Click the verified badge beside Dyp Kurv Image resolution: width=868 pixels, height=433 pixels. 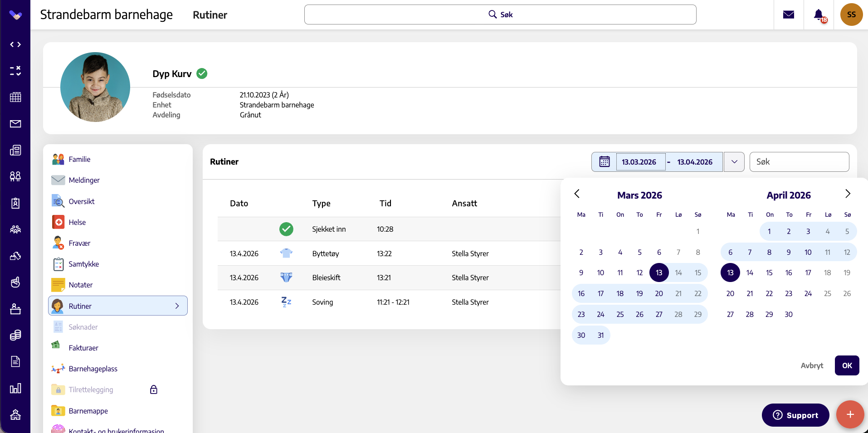[x=202, y=73]
